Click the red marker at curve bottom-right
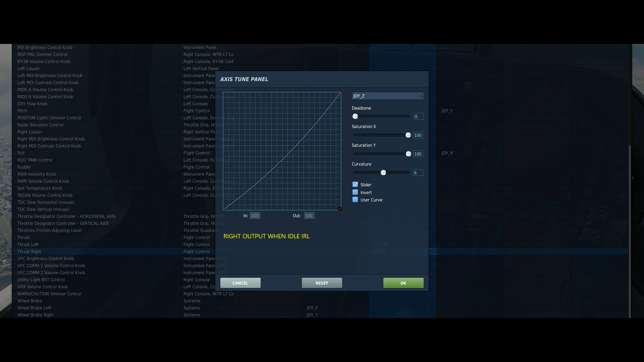The width and height of the screenshot is (644, 362). [340, 209]
